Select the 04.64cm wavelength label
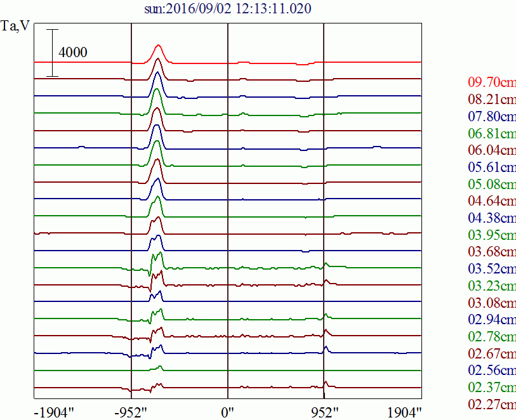The height and width of the screenshot is (420, 516). pyautogui.click(x=492, y=200)
